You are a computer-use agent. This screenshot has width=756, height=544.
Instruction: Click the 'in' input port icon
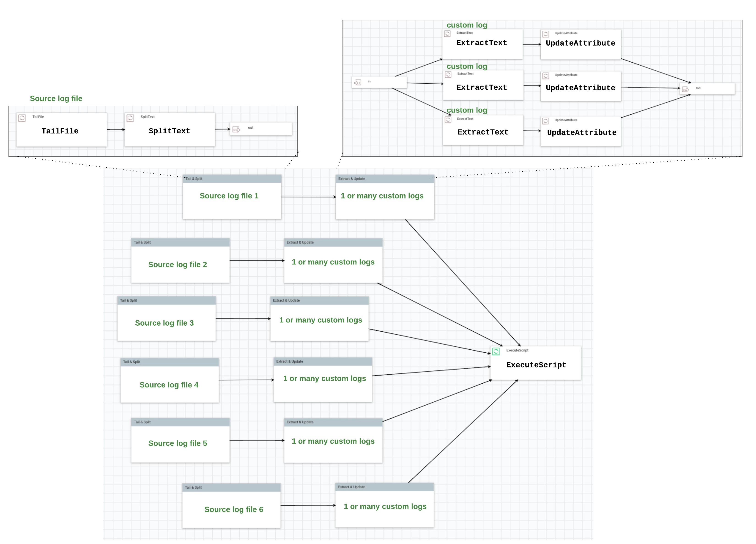tap(357, 82)
